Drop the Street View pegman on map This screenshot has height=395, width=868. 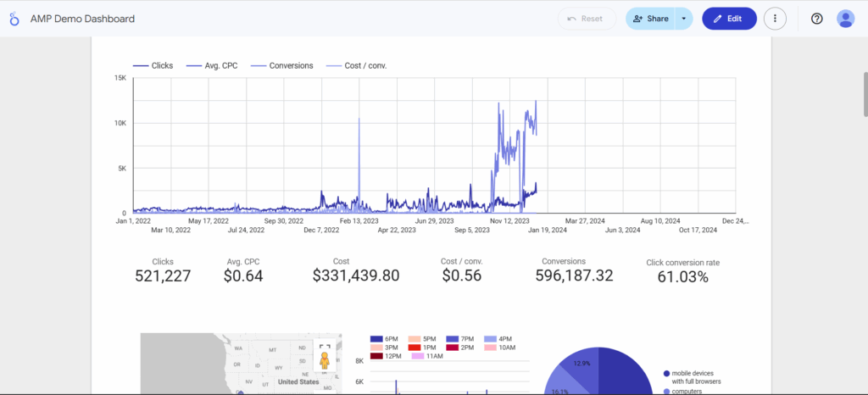325,361
